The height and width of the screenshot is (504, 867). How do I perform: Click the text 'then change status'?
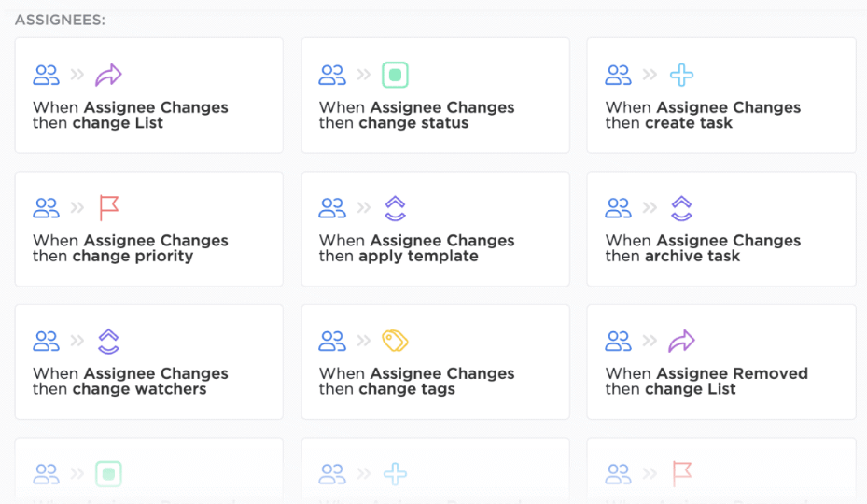pyautogui.click(x=394, y=123)
